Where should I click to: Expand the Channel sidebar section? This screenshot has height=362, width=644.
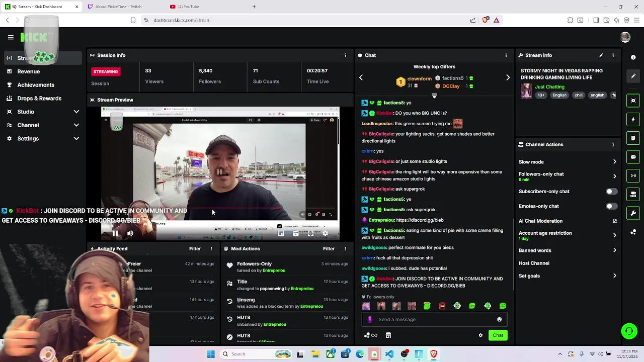point(76,125)
